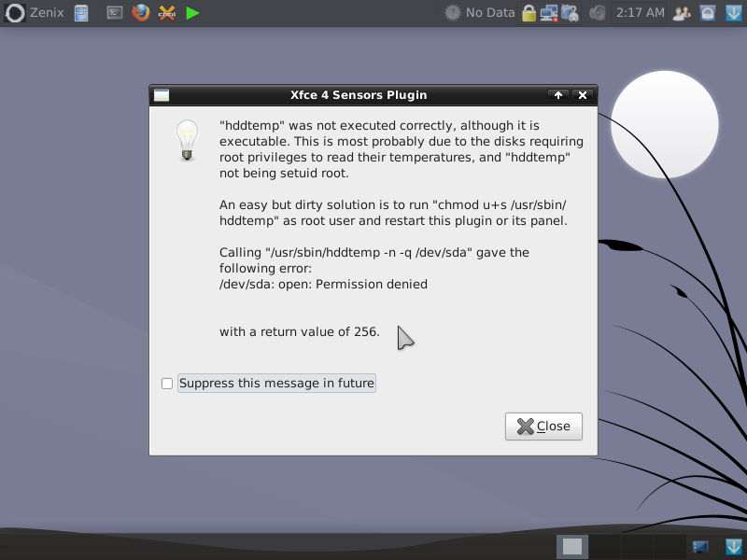Click the removable devices tray icon
This screenshot has height=560, width=747.
[570, 13]
